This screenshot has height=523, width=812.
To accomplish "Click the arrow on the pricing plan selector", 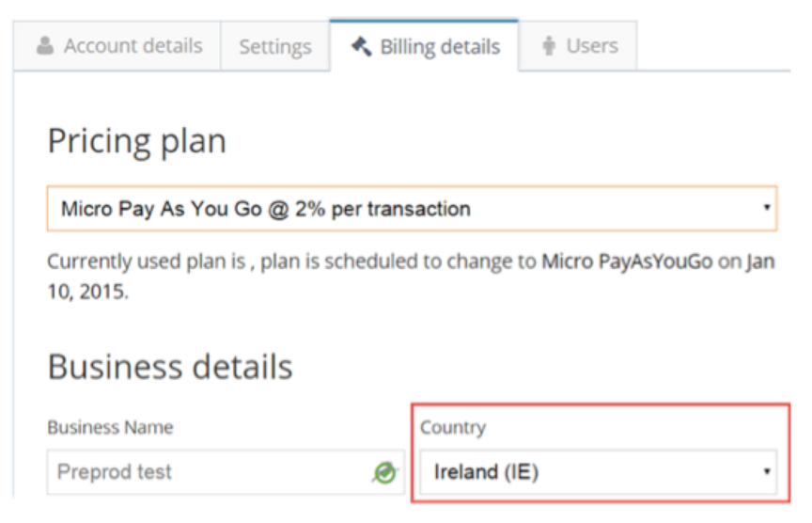I will (767, 208).
